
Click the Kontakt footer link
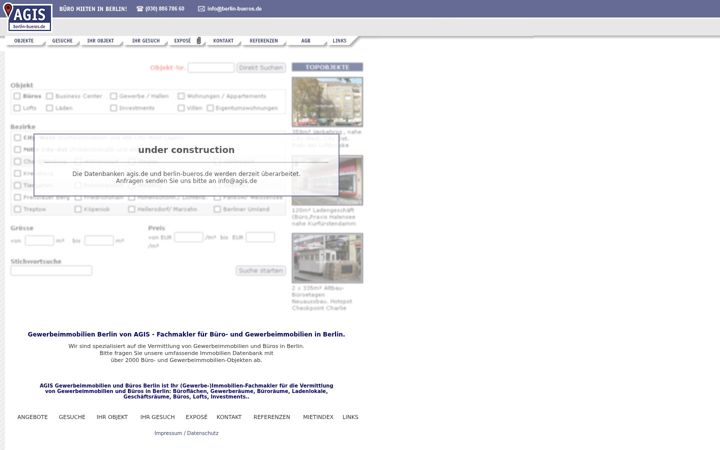229,417
